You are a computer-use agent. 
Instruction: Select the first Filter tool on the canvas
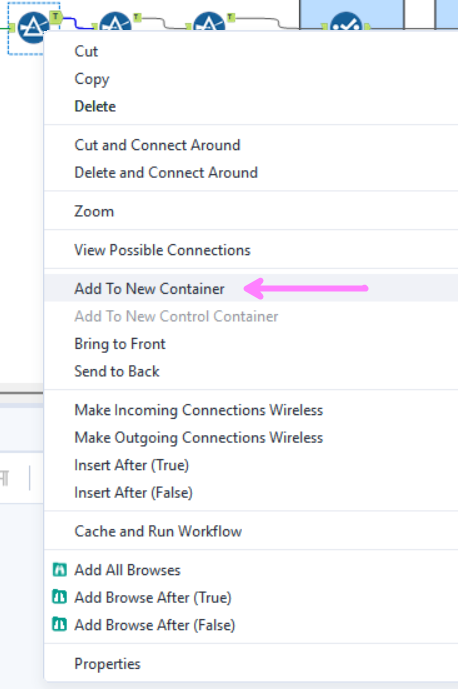[33, 27]
